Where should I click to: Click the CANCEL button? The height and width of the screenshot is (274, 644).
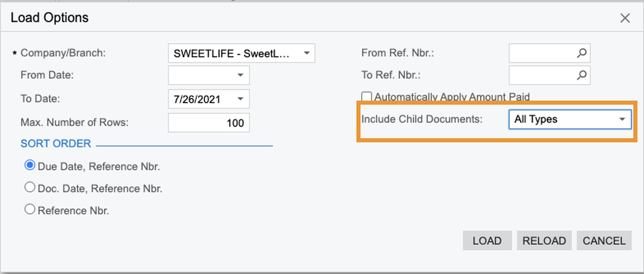click(604, 241)
